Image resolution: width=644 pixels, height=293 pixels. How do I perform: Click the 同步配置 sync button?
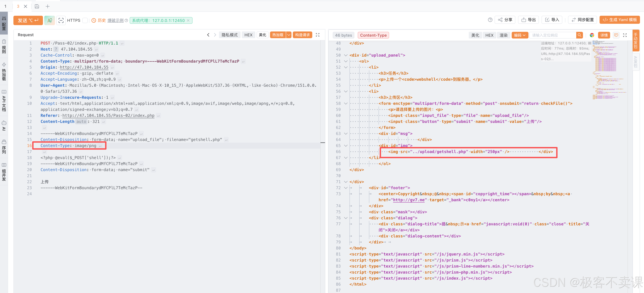582,20
